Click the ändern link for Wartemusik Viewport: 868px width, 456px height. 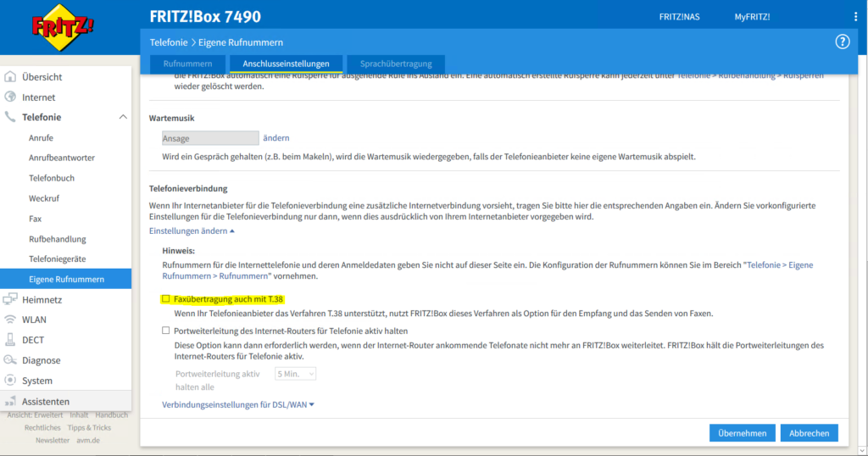click(x=275, y=138)
